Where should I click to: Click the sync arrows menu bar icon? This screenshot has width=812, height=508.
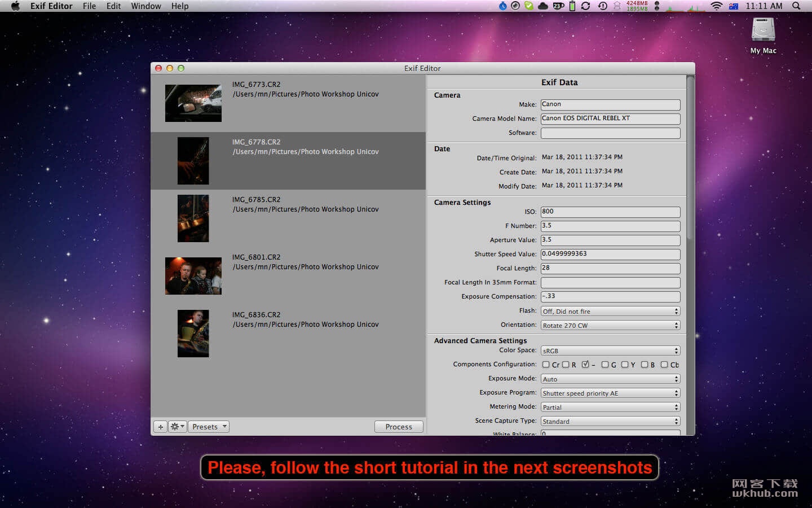point(586,6)
